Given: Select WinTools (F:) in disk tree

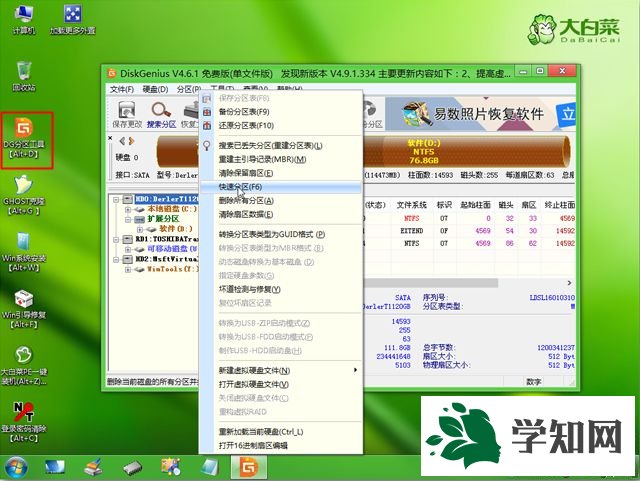Looking at the screenshot, I should pos(173,269).
